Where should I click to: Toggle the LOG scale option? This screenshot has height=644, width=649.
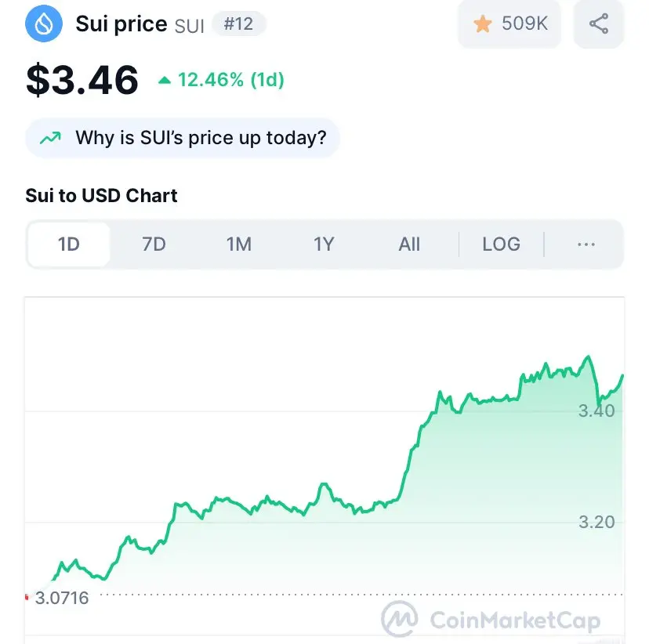point(501,244)
